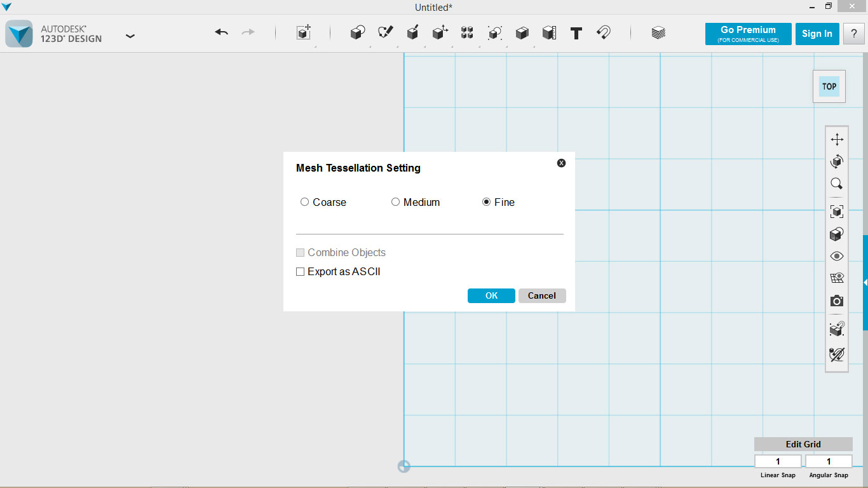This screenshot has height=488, width=868.
Task: Select the Pan navigation tool
Action: (837, 140)
